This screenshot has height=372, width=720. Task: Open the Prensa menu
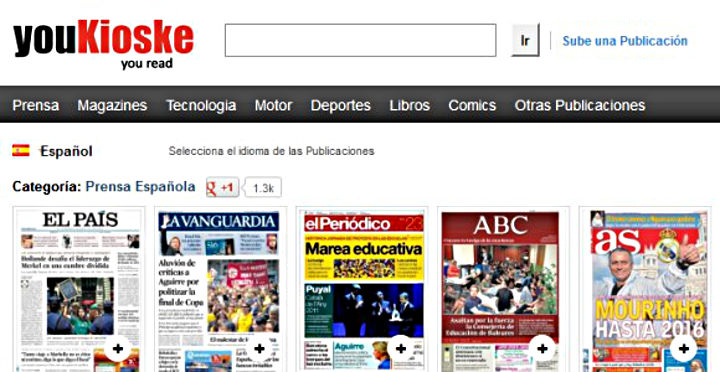pos(36,105)
